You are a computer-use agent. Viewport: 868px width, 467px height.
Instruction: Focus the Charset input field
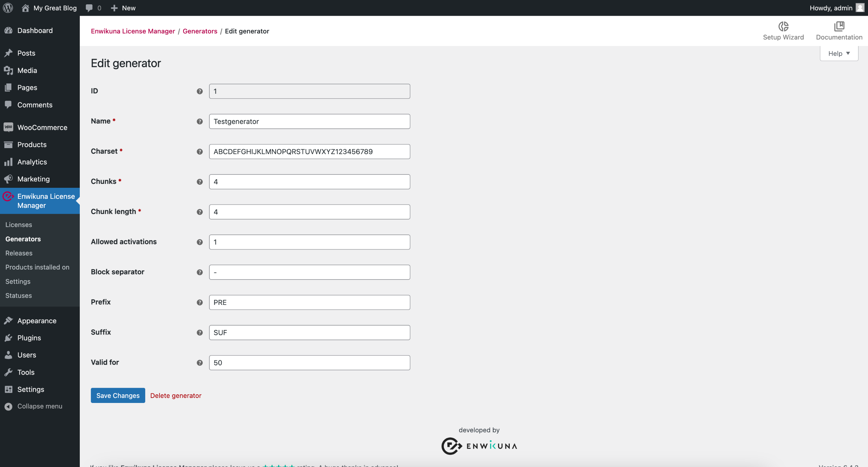coord(309,151)
